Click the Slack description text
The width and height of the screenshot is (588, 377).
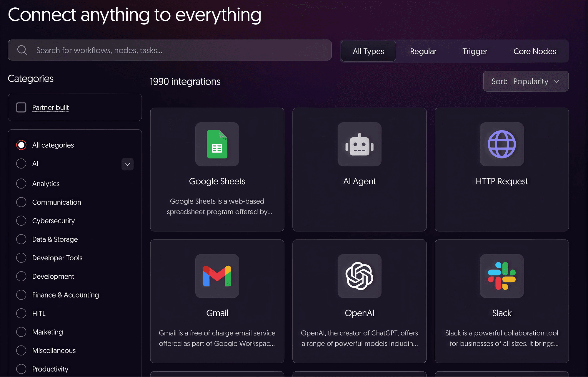[x=502, y=338]
